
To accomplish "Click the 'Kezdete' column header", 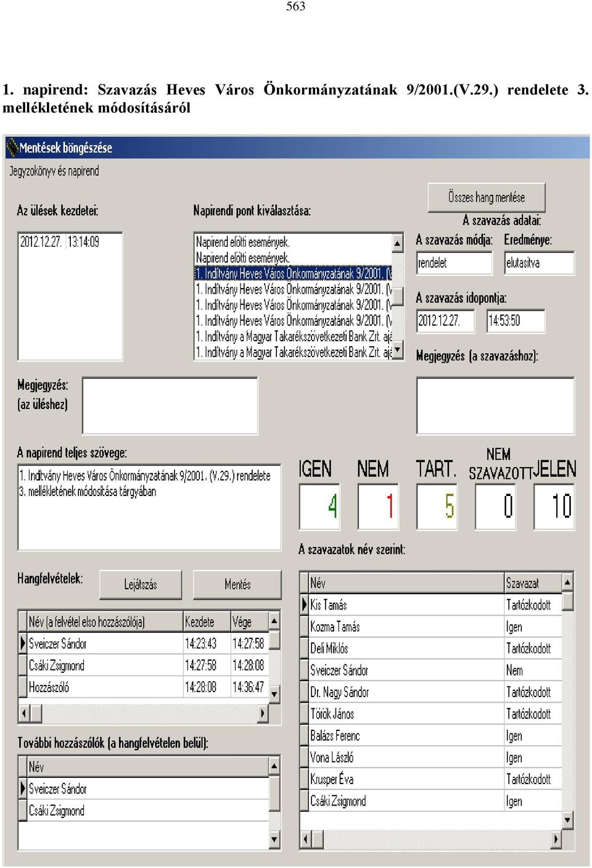I will [x=207, y=622].
